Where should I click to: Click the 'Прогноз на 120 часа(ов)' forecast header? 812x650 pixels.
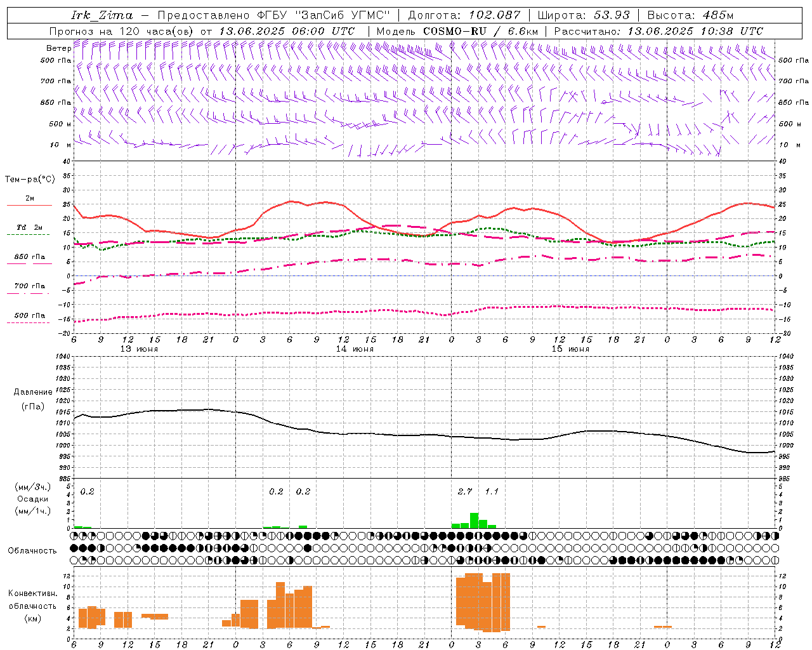[x=122, y=31]
